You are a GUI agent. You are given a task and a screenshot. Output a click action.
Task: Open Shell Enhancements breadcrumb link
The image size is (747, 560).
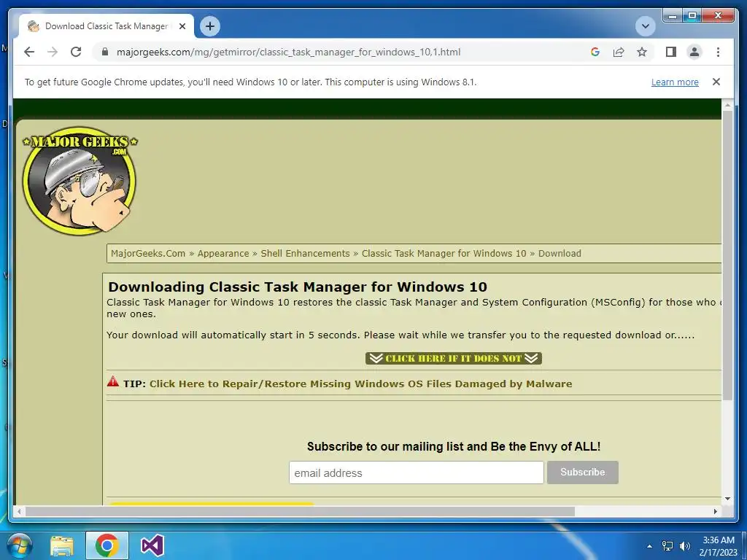click(x=305, y=253)
